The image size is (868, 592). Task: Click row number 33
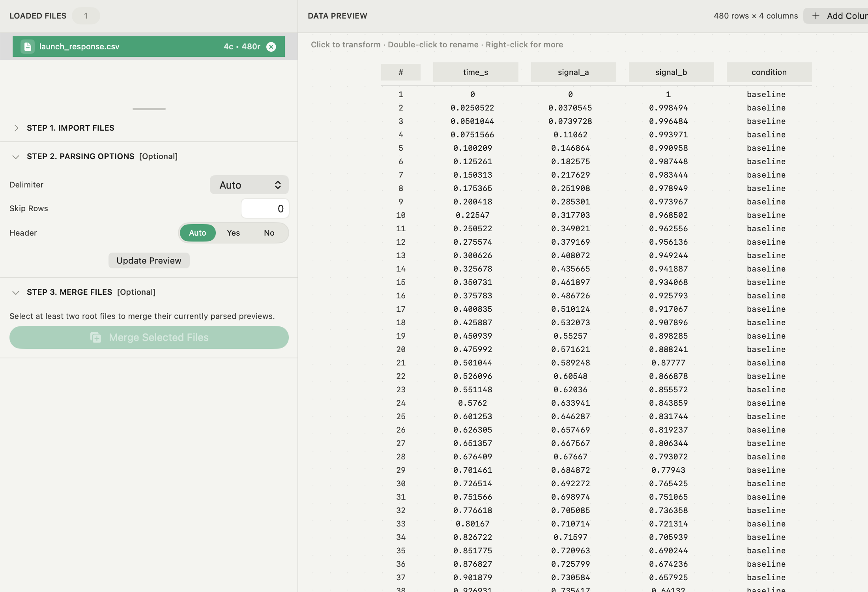[x=401, y=524]
